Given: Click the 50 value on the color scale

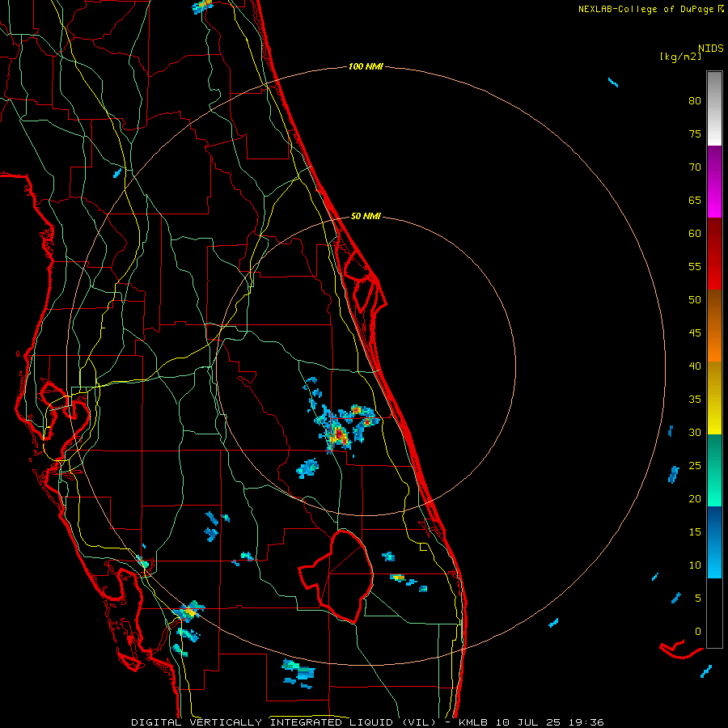Looking at the screenshot, I should 695,299.
